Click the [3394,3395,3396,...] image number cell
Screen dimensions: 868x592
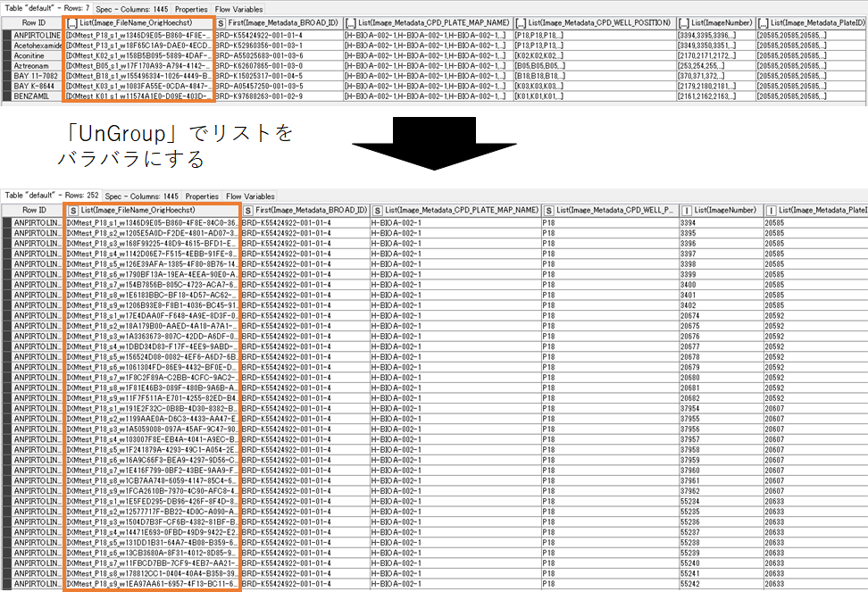pyautogui.click(x=716, y=36)
